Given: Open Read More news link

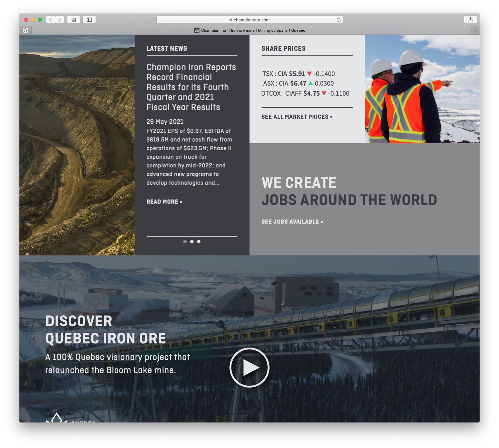Looking at the screenshot, I should click(164, 202).
